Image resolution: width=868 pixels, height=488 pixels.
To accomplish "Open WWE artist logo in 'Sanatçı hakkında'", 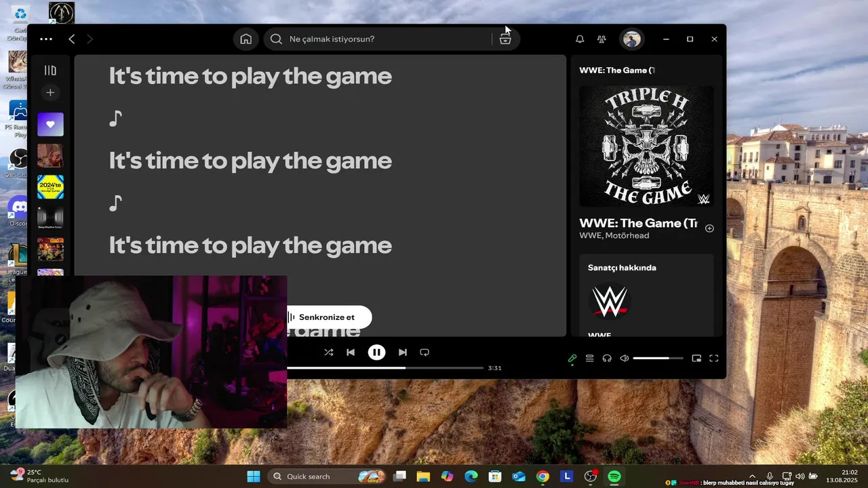I will click(x=610, y=302).
